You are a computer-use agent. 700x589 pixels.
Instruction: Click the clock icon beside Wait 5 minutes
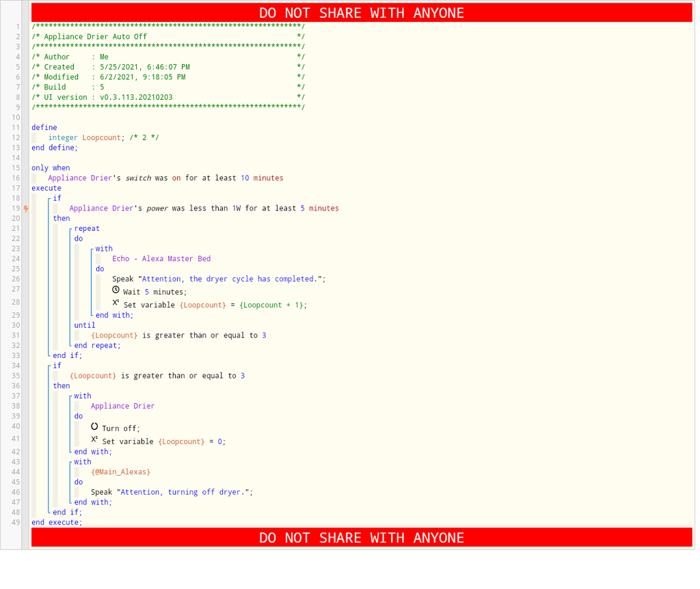116,290
